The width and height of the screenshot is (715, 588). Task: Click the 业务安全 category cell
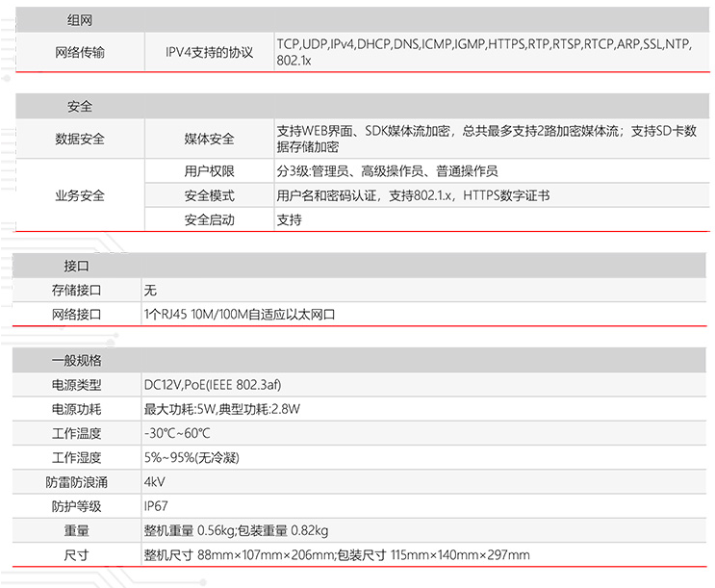(81, 195)
